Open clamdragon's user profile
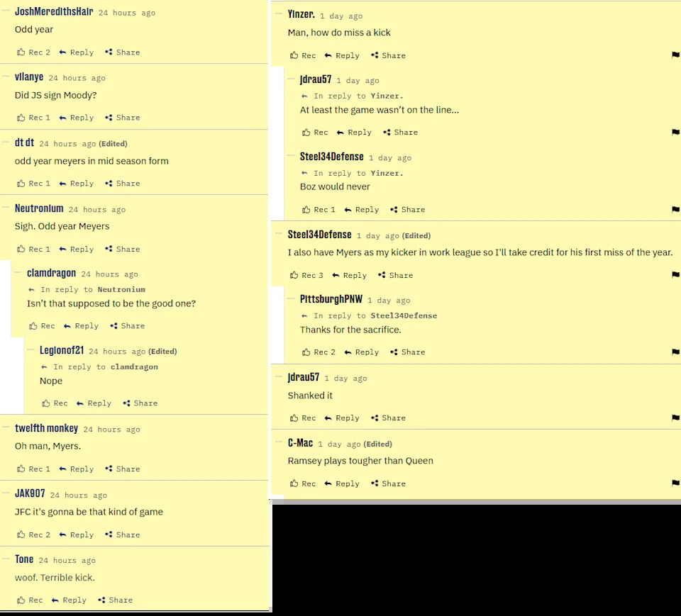The image size is (681, 616). [x=51, y=273]
